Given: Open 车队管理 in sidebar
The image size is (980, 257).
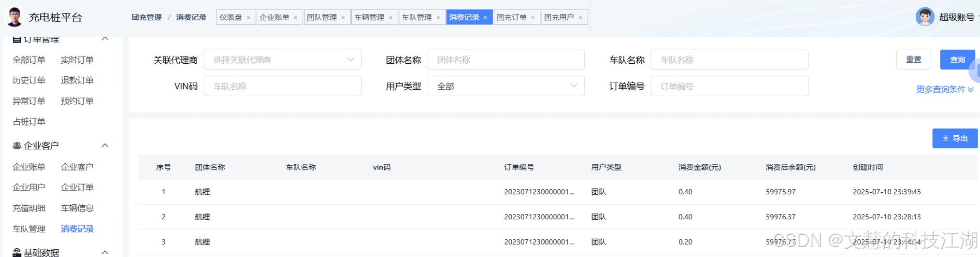Looking at the screenshot, I should click(x=29, y=229).
